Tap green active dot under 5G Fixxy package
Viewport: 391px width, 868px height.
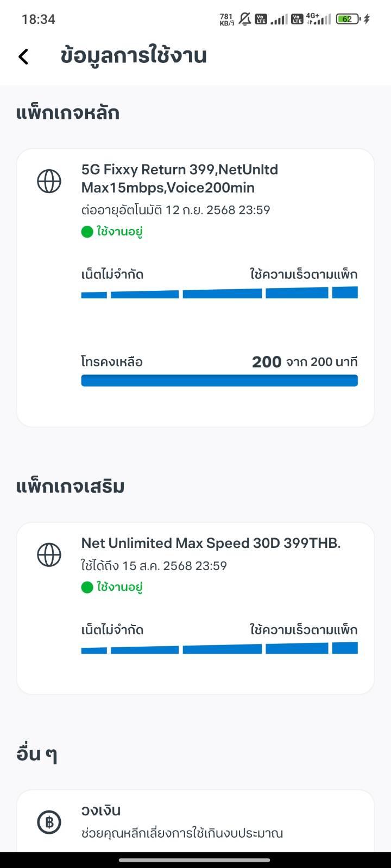click(x=87, y=232)
